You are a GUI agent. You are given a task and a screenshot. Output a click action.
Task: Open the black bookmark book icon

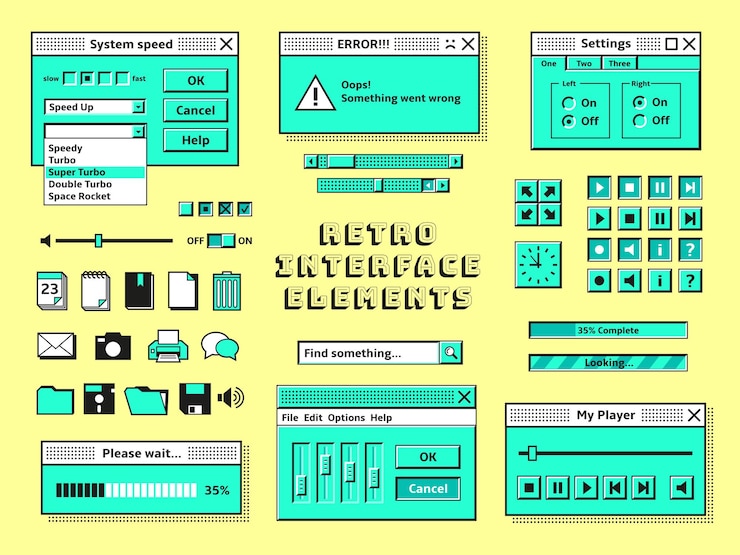pos(139,290)
